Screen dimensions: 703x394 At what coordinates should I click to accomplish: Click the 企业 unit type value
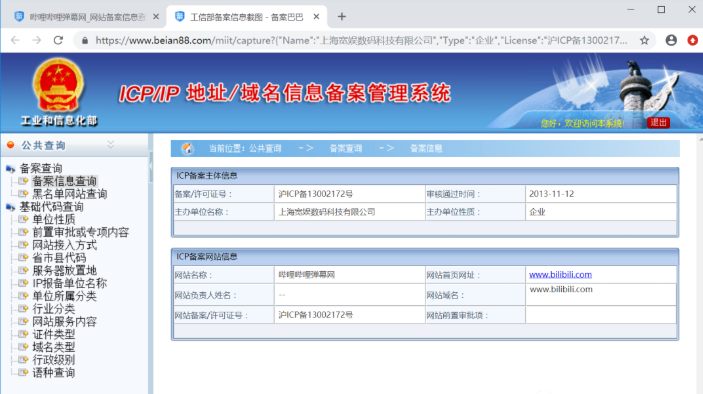[x=537, y=212]
